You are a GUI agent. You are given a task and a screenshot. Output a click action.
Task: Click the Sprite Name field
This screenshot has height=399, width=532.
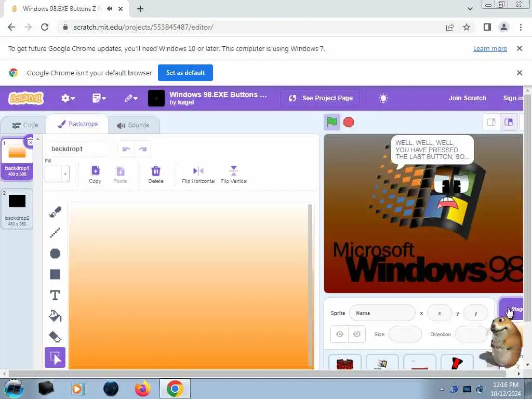point(382,313)
